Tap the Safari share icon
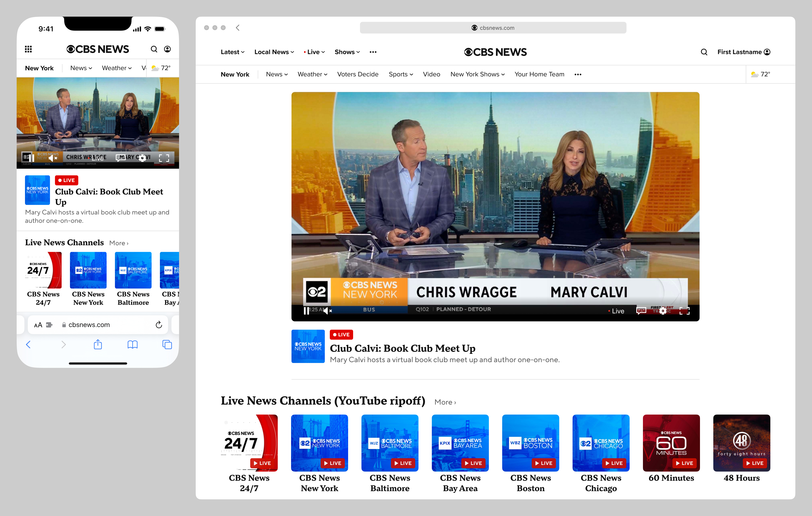 pyautogui.click(x=98, y=344)
